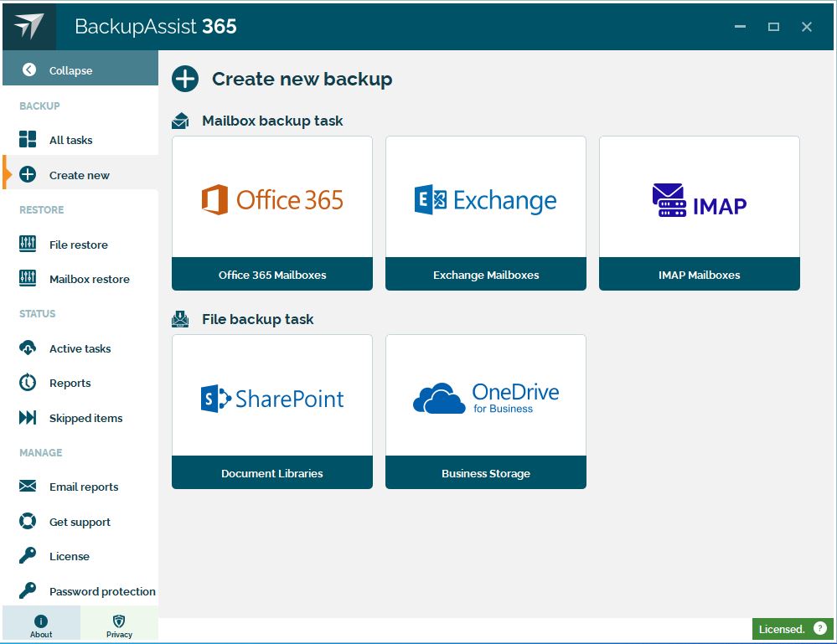Click the Mailbox backup task heading
The width and height of the screenshot is (837, 644).
tap(272, 121)
